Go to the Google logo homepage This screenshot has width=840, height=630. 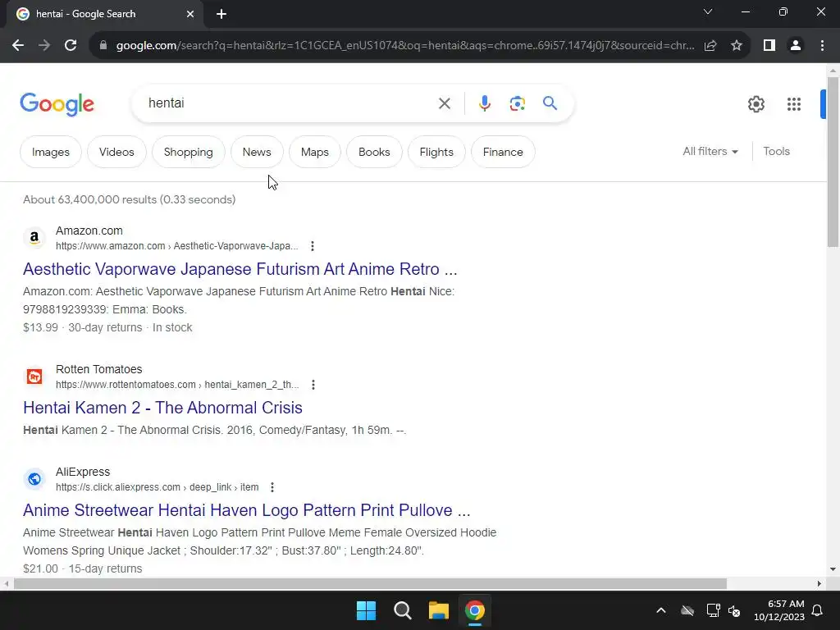57,104
